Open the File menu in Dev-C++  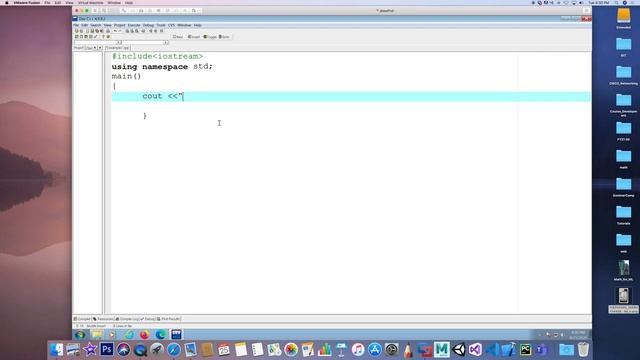76,25
